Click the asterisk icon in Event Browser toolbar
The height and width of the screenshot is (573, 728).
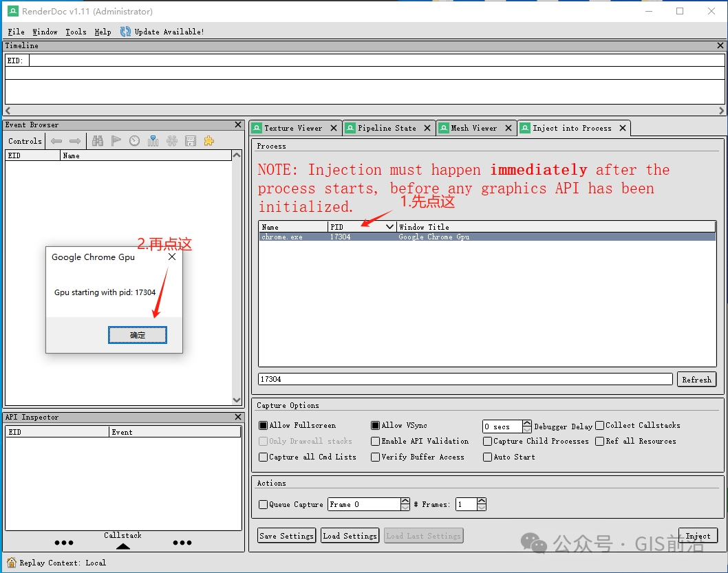[x=172, y=141]
